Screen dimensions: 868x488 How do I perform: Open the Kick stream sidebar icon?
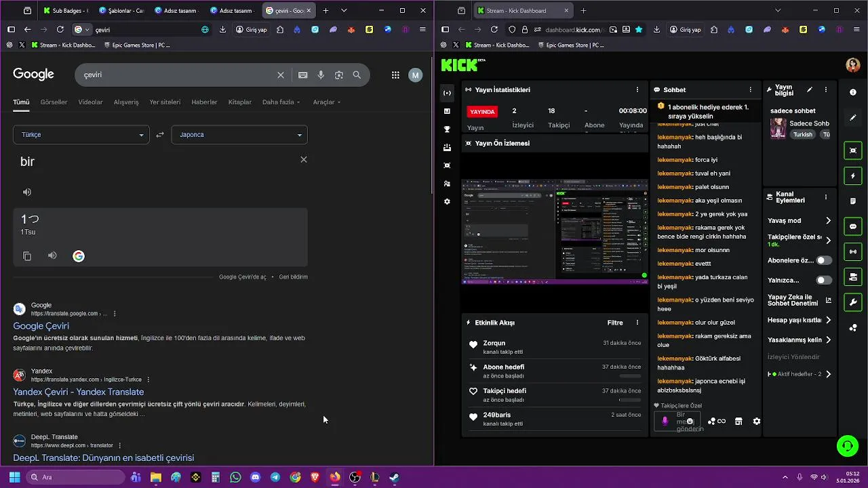click(447, 93)
